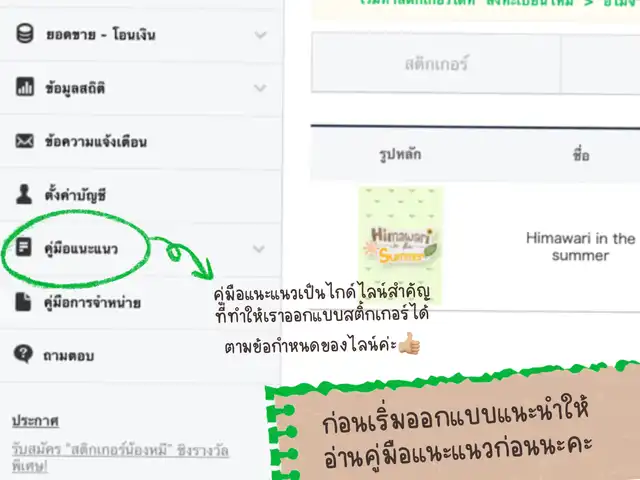Image resolution: width=640 pixels, height=480 pixels.
Task: Click the envelope icon for ข้อความแจ้งเตือน
Action: tap(24, 141)
